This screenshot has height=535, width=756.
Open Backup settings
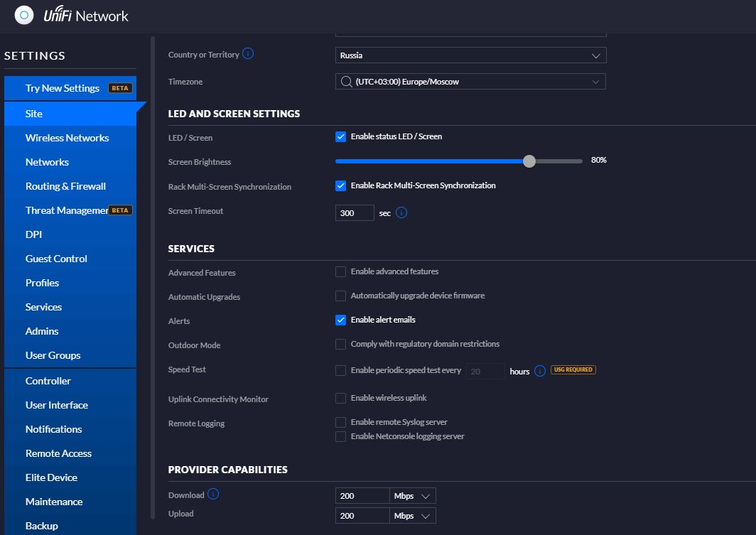pyautogui.click(x=70, y=526)
